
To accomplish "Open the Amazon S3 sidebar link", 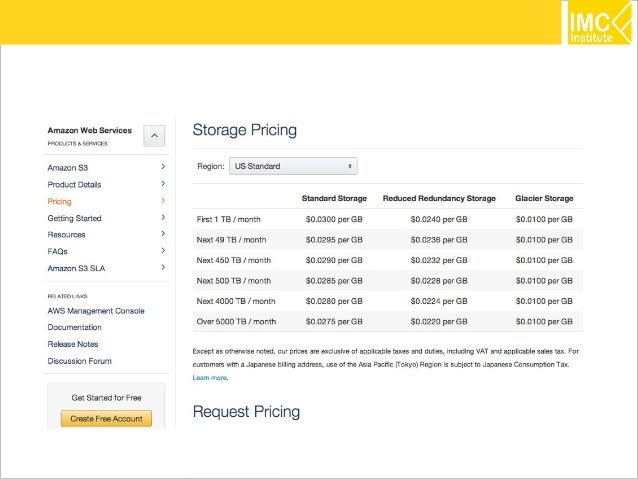I will (68, 168).
